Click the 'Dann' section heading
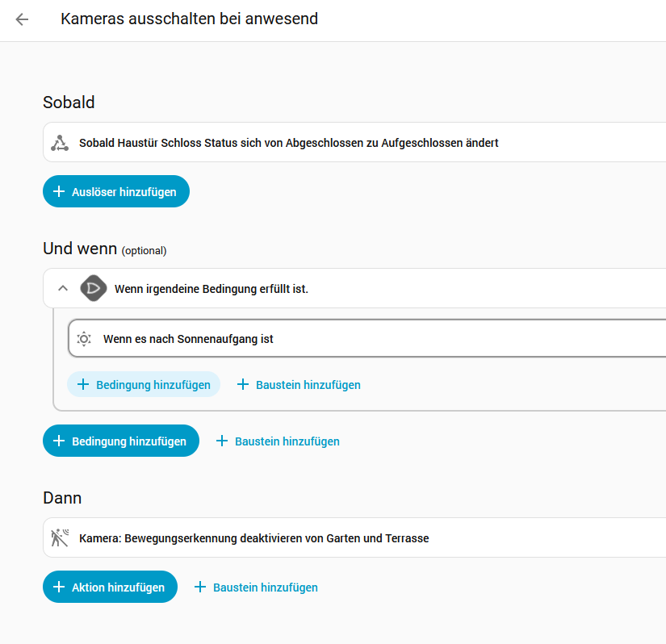666x644 pixels. (x=62, y=498)
